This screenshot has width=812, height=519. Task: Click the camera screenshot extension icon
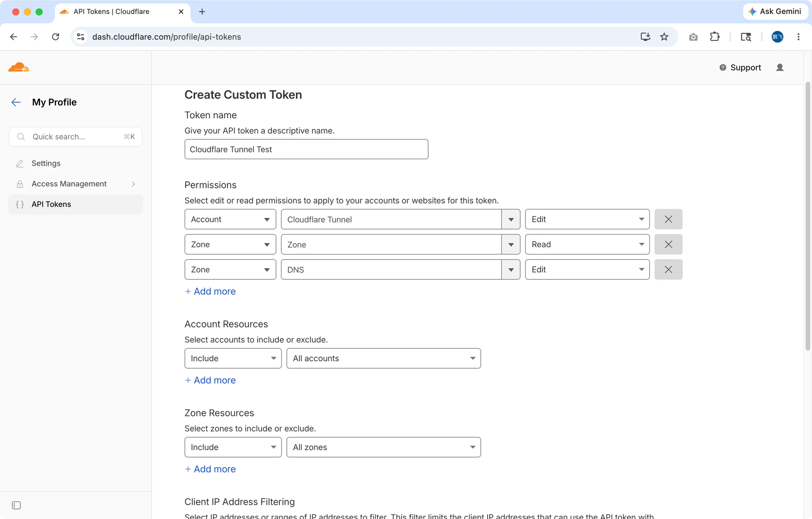693,37
